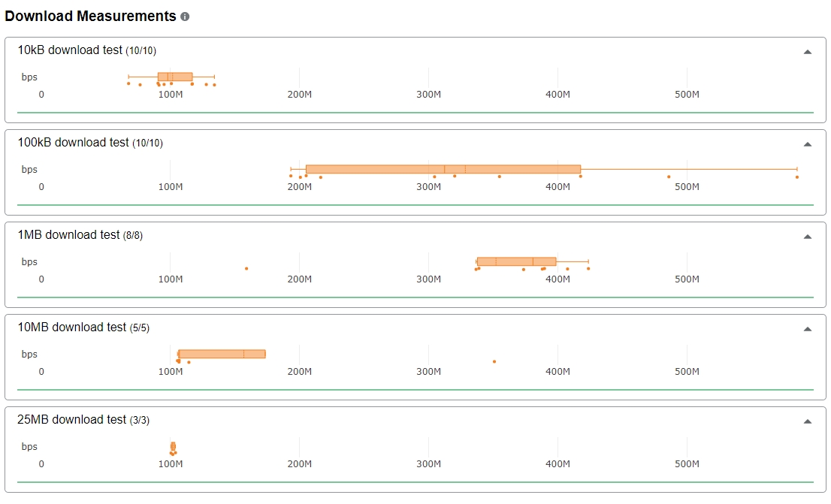The width and height of the screenshot is (831, 504).
Task: Collapse the 1MB download test panel arrow
Action: [x=807, y=237]
